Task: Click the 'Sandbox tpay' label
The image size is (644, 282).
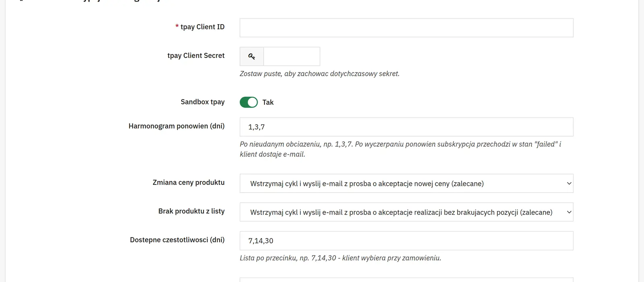Action: (x=202, y=102)
